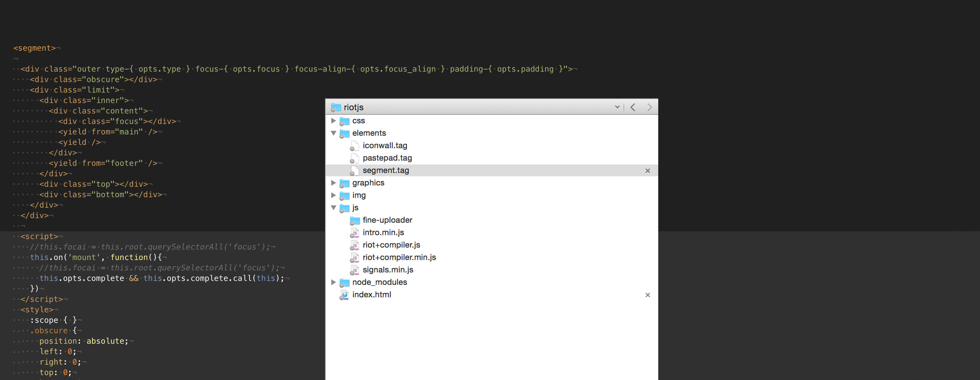The width and height of the screenshot is (980, 380).
Task: Click the js folder icon
Action: click(x=344, y=208)
